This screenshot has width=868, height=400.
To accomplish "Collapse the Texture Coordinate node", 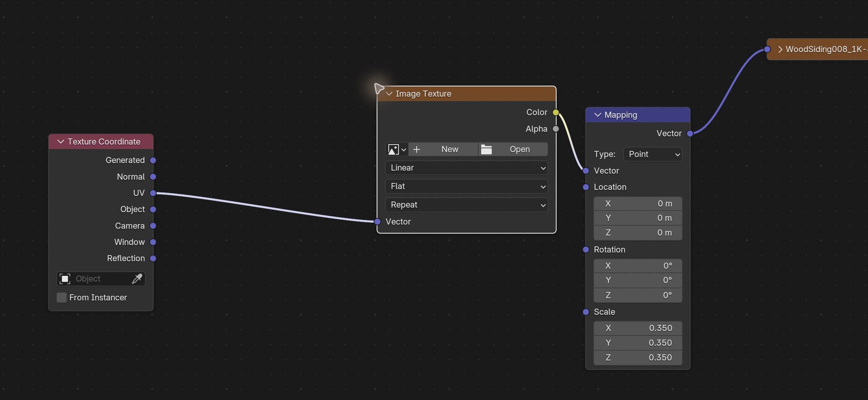I will coord(61,142).
